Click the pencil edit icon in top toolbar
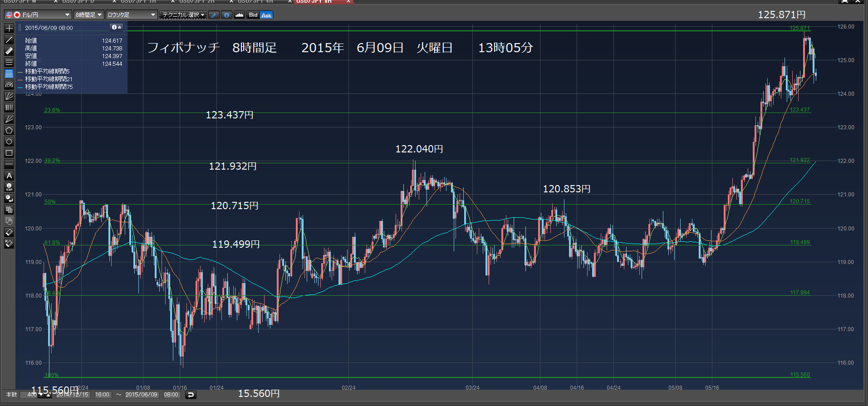Screen dimensions: 868x406 pyautogui.click(x=214, y=15)
